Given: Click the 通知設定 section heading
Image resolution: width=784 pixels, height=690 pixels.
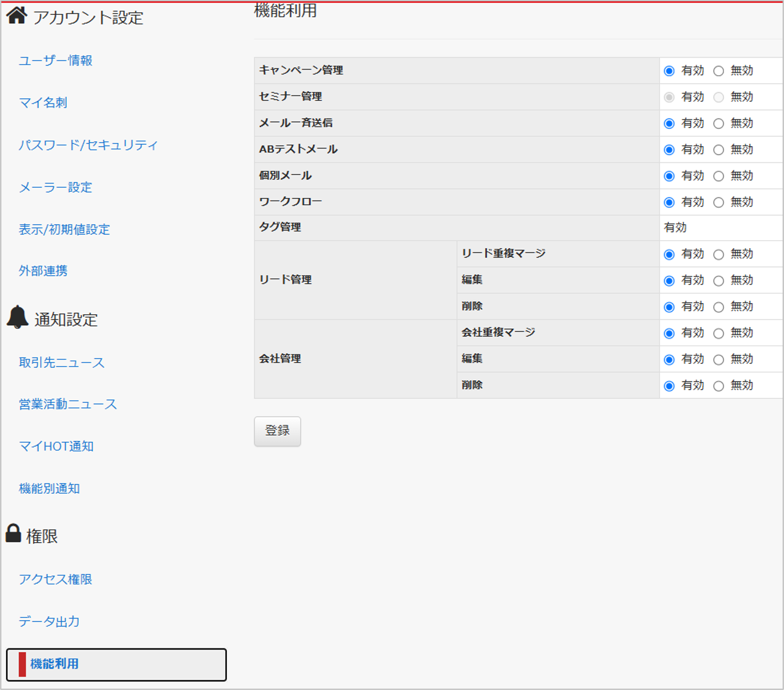Looking at the screenshot, I should tap(66, 320).
